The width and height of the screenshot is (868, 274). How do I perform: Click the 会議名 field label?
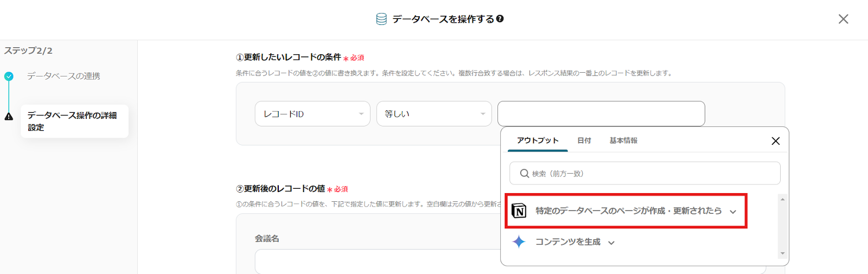[x=267, y=238]
